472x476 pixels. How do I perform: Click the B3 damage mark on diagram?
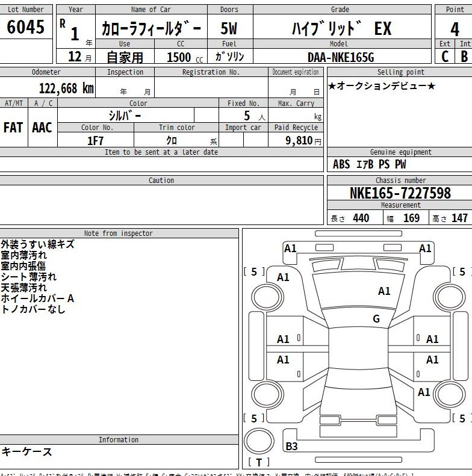coord(291,447)
